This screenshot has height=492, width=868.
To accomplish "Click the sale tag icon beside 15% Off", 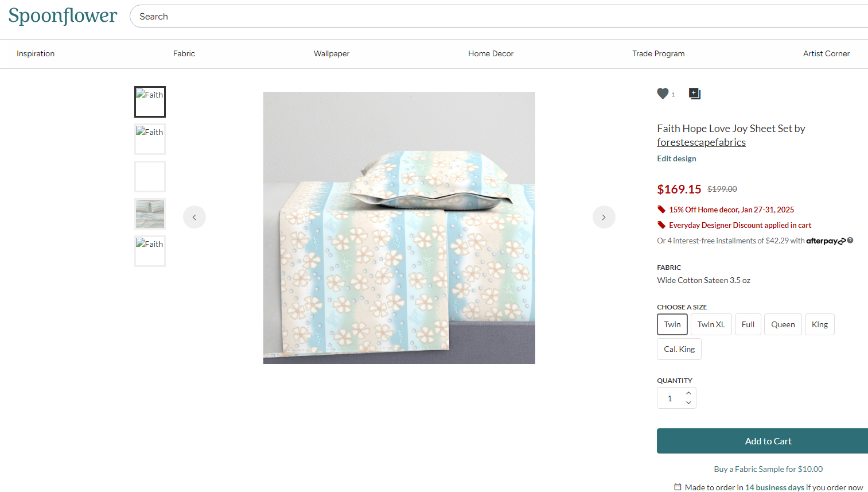I will [661, 209].
